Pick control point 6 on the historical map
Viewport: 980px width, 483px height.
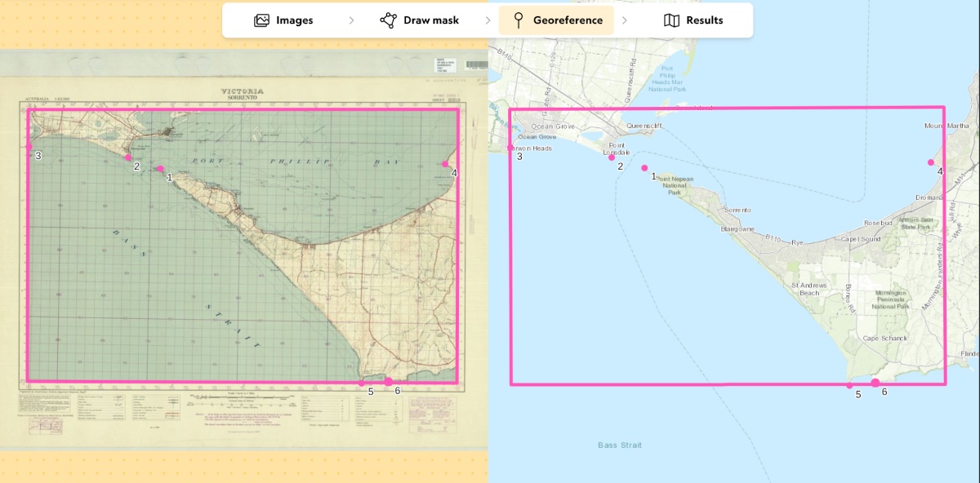[x=388, y=381]
